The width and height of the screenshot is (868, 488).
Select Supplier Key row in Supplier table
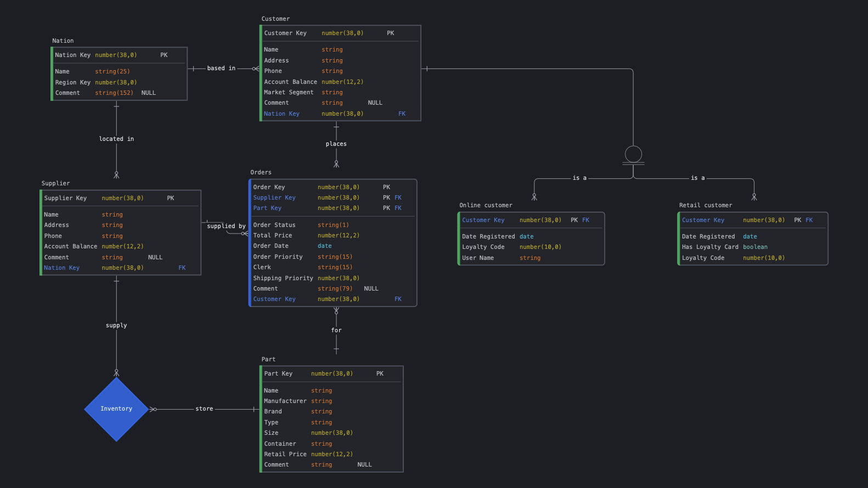point(121,198)
